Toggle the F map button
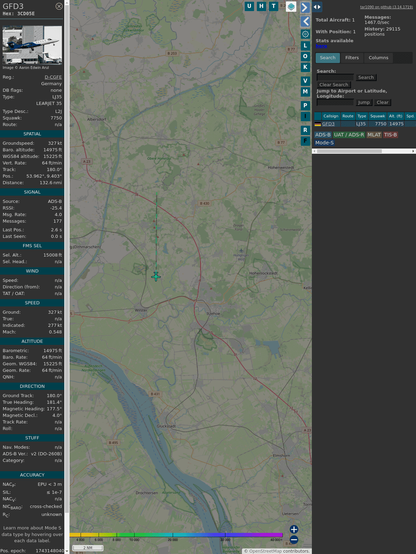Screen dimensions: 416x554 click(x=305, y=141)
